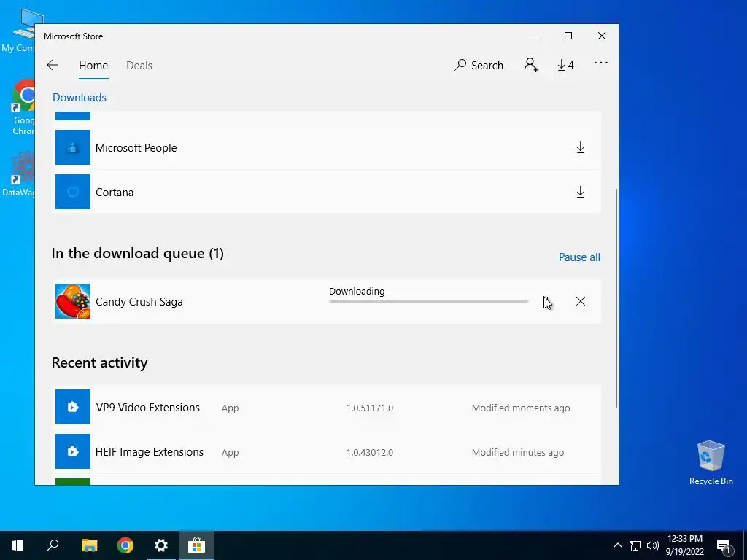
Task: Click Modified moments ago text
Action: tap(521, 408)
